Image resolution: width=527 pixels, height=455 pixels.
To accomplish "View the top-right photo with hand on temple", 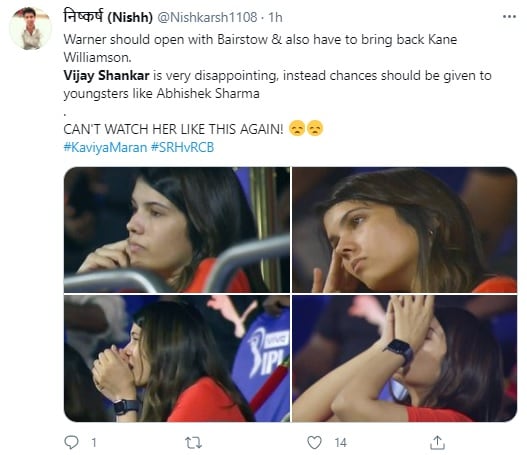I will 404,230.
